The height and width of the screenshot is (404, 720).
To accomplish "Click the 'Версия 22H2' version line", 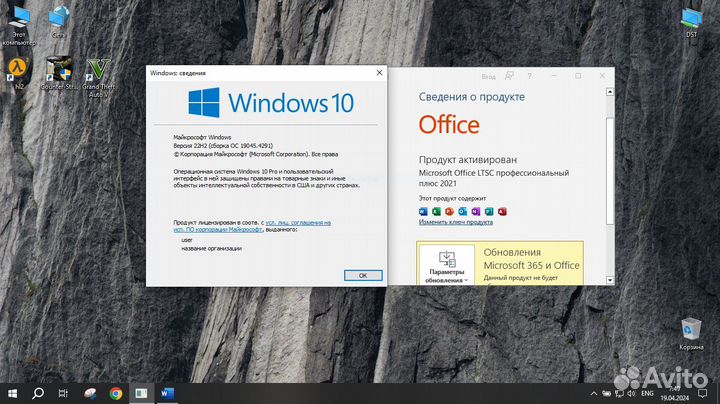I will click(x=223, y=146).
